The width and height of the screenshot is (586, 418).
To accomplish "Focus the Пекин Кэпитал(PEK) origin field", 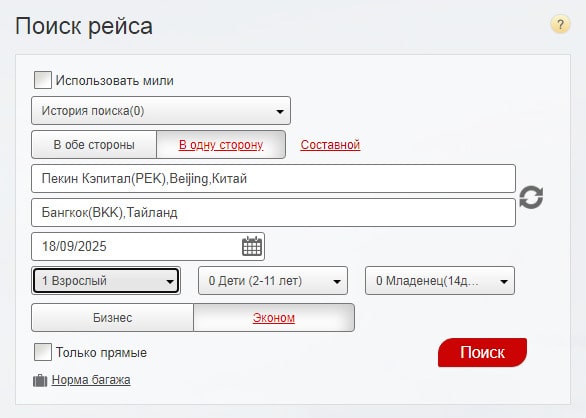I will point(274,178).
